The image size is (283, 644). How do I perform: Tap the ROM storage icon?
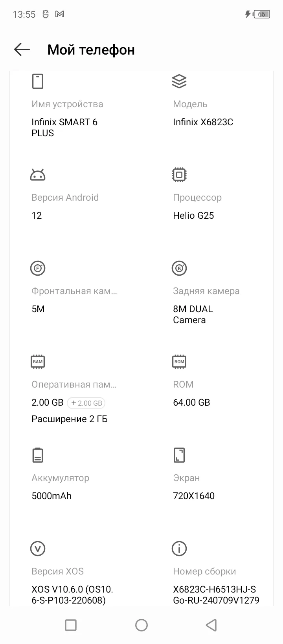(179, 362)
